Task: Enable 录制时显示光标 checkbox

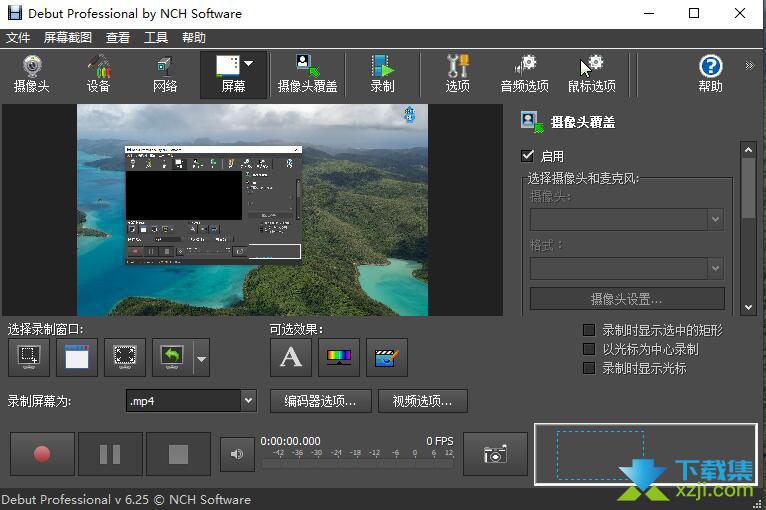Action: coord(589,368)
